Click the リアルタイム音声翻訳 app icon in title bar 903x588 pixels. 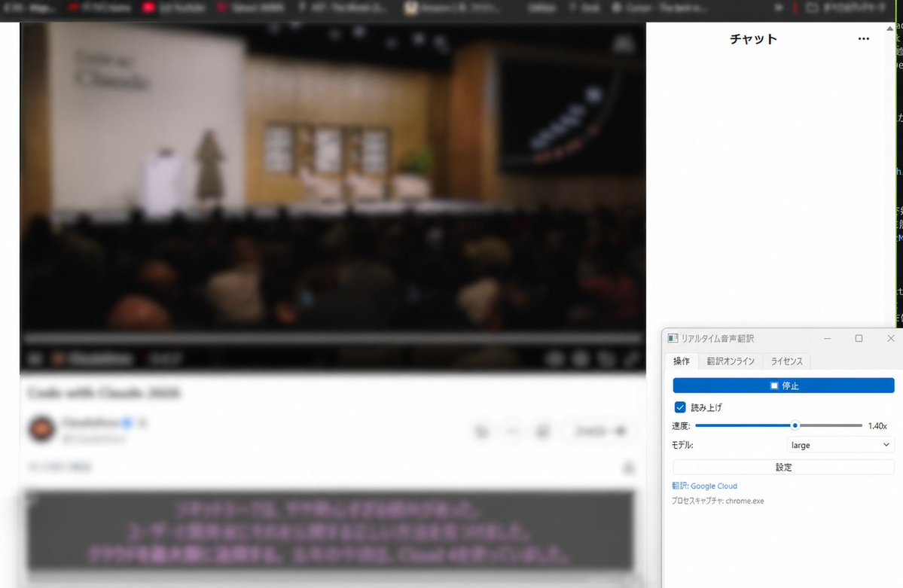click(672, 338)
